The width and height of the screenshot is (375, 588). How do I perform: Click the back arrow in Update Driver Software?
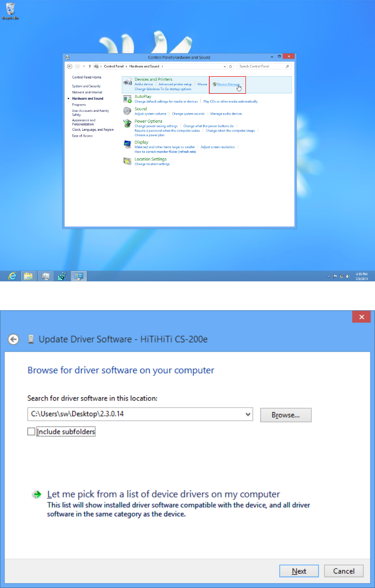tap(14, 340)
